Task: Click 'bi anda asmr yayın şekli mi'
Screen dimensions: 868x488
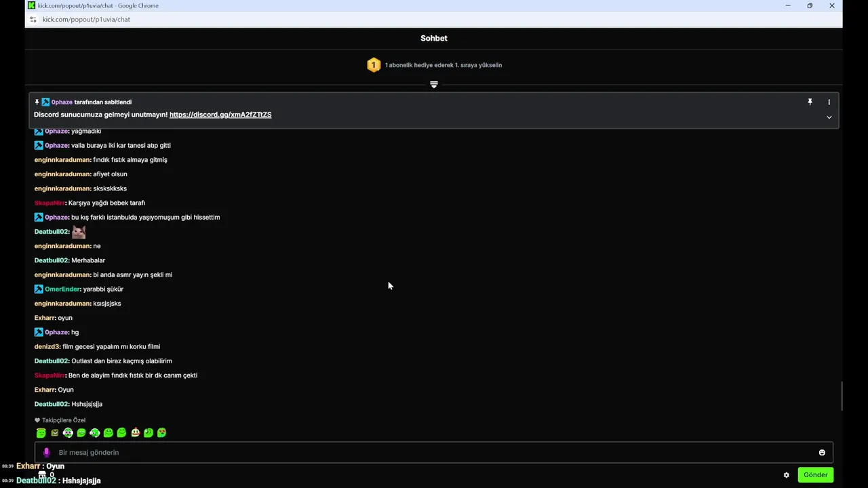Action: point(133,275)
